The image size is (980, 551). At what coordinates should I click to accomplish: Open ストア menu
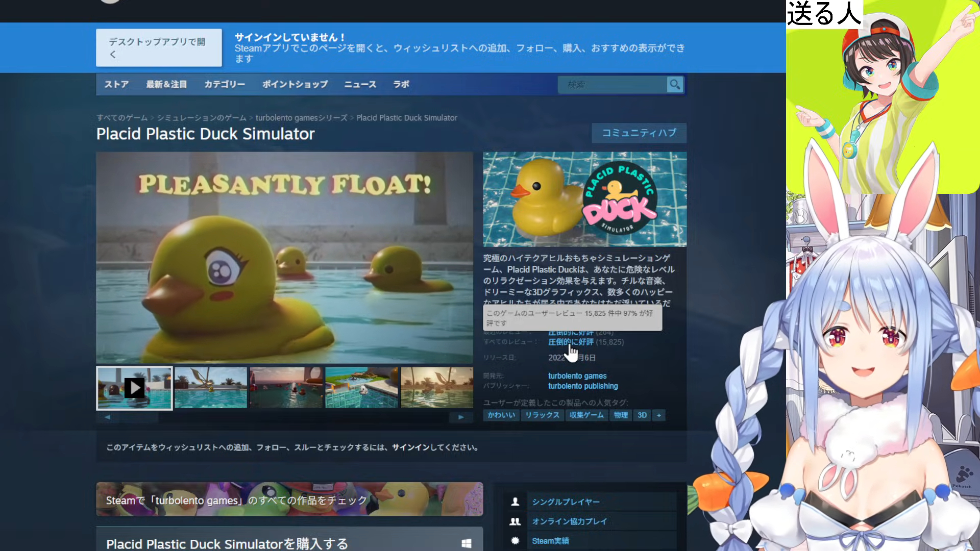116,84
